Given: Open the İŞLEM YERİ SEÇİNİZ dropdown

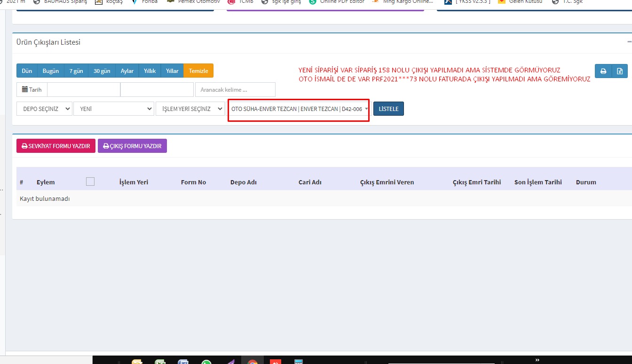Looking at the screenshot, I should tap(190, 109).
